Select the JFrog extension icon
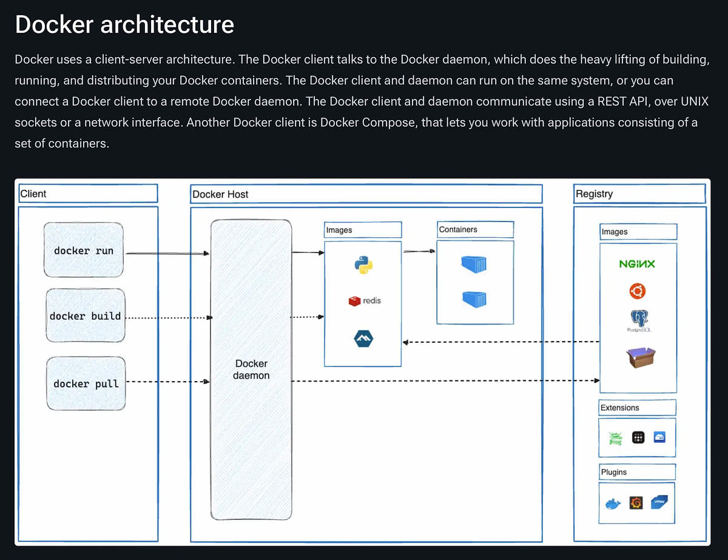 615,437
